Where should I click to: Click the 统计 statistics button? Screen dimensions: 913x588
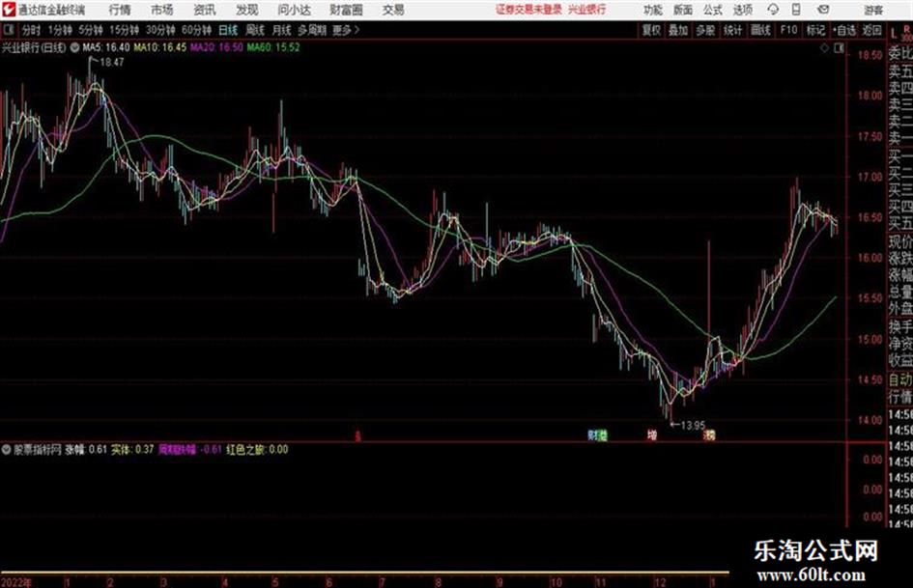(x=732, y=30)
